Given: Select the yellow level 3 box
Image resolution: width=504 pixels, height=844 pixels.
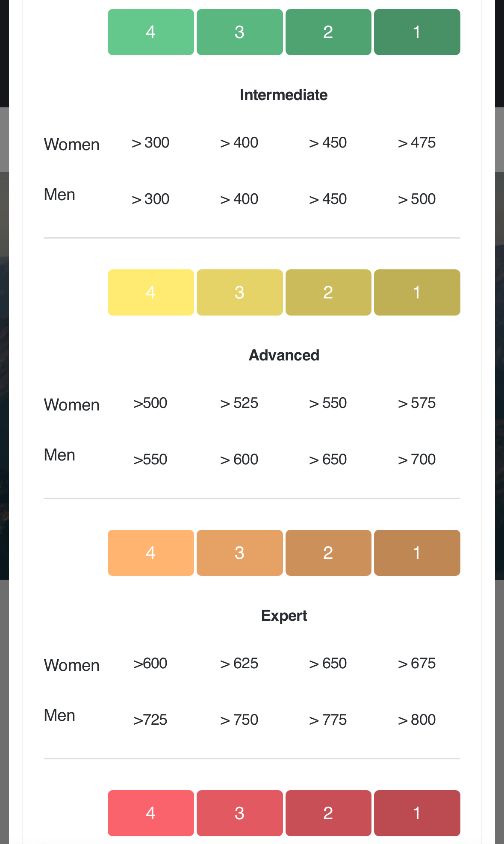Looking at the screenshot, I should point(239,292).
